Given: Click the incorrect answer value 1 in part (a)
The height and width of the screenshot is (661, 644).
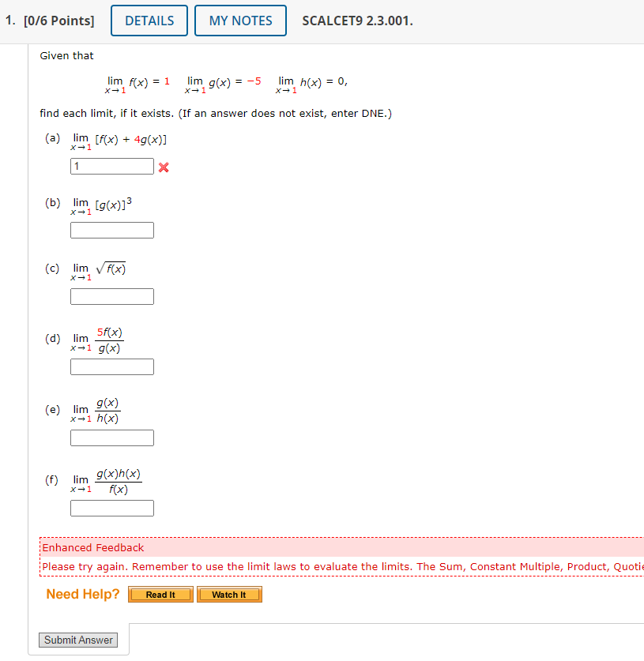Looking at the screenshot, I should (77, 166).
